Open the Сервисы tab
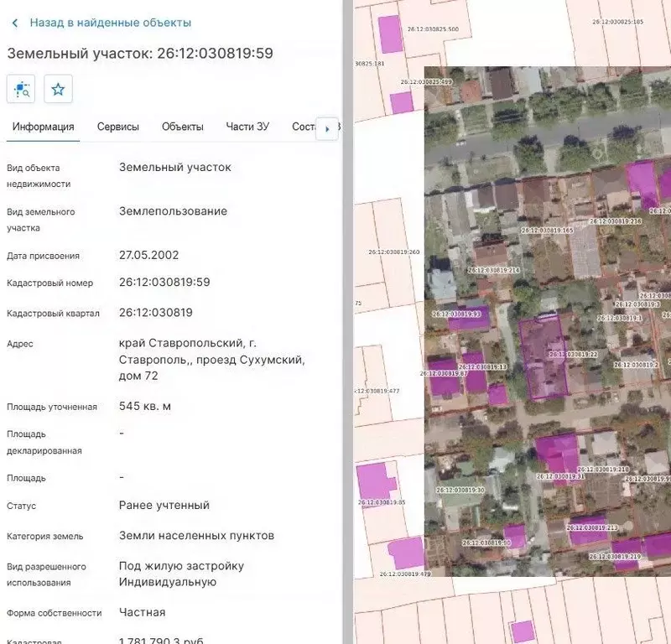This screenshot has width=671, height=644. [118, 127]
